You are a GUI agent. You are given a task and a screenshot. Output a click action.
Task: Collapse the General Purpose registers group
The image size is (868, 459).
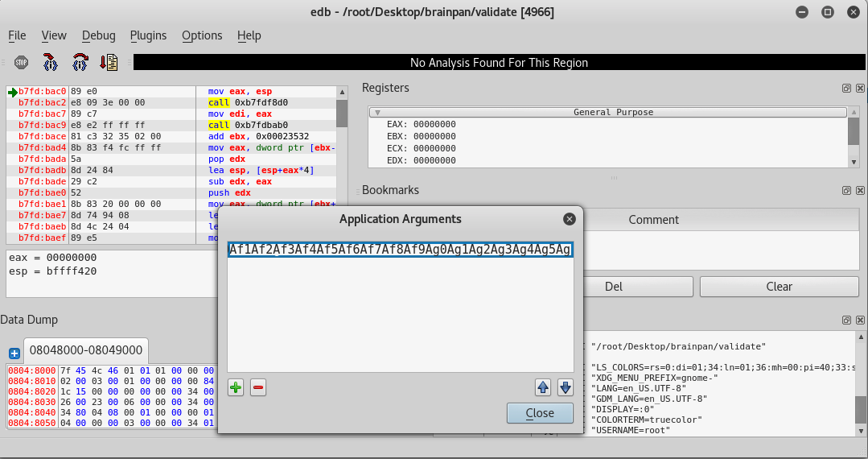click(x=377, y=113)
